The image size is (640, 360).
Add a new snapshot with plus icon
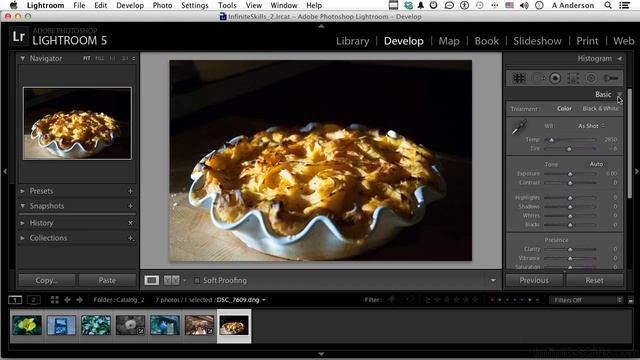(x=131, y=206)
